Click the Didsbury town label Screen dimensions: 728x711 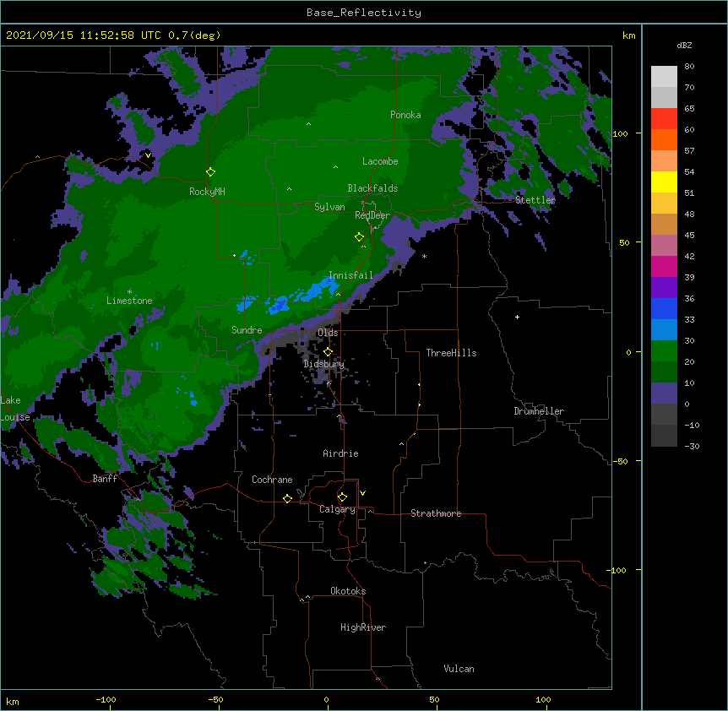coord(324,364)
